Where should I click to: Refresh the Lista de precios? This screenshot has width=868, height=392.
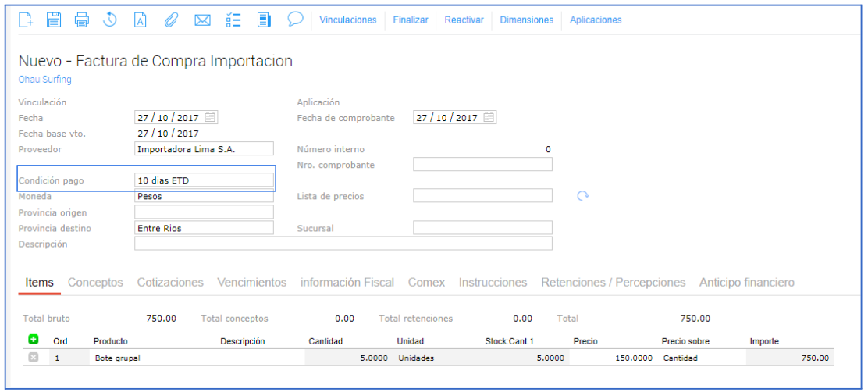pos(582,195)
